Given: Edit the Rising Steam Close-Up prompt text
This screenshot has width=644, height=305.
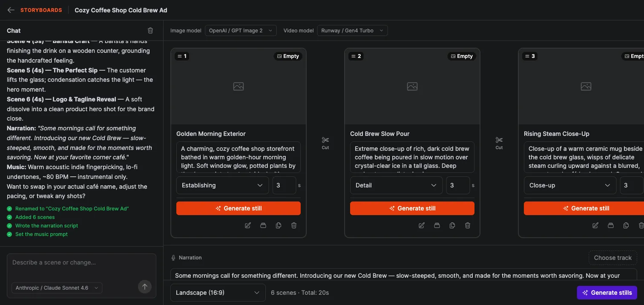Looking at the screenshot, I should pos(584,157).
